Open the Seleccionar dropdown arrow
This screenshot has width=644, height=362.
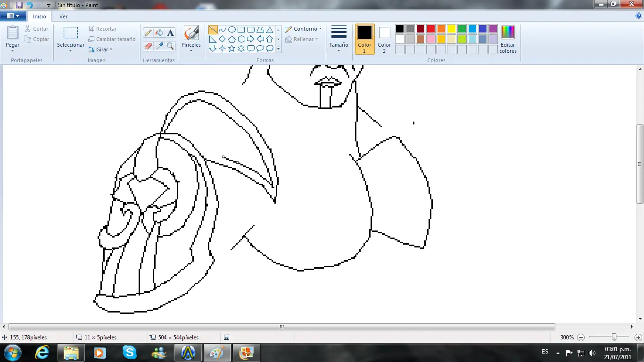pos(70,50)
